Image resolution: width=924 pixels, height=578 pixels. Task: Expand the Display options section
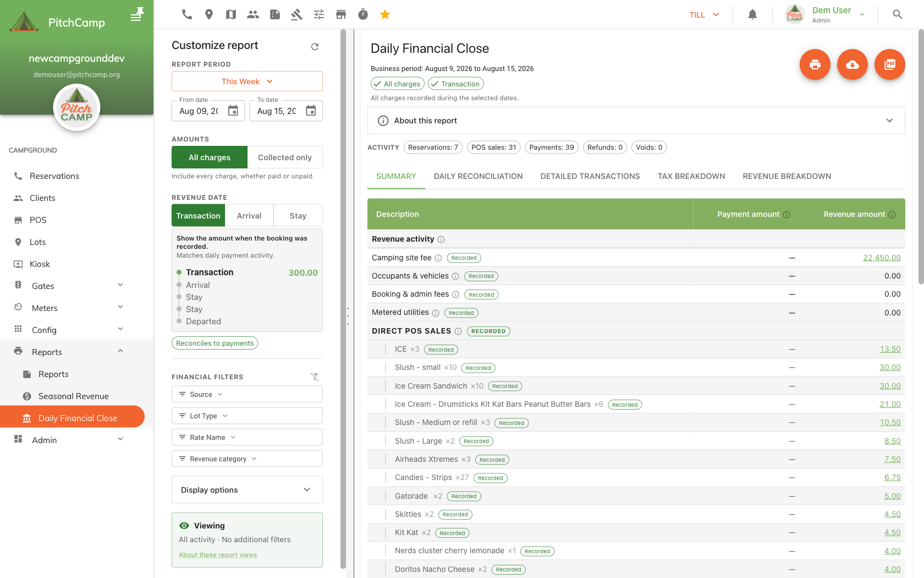[247, 490]
